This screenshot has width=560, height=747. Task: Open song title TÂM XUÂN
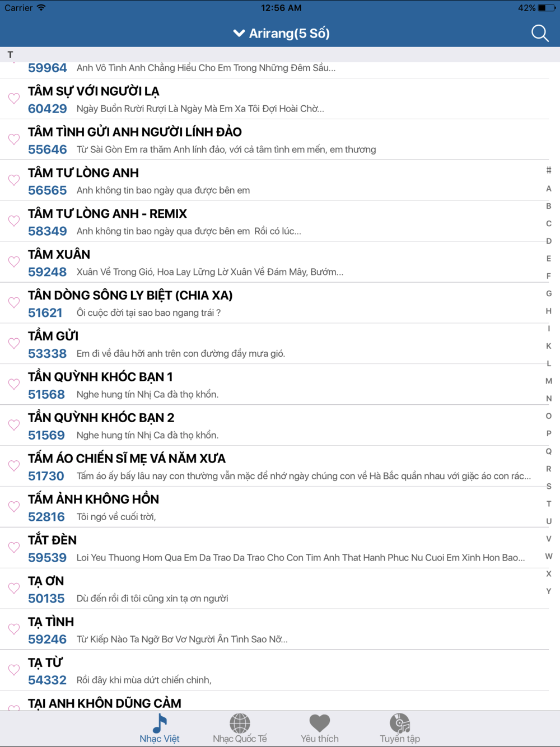point(59,254)
